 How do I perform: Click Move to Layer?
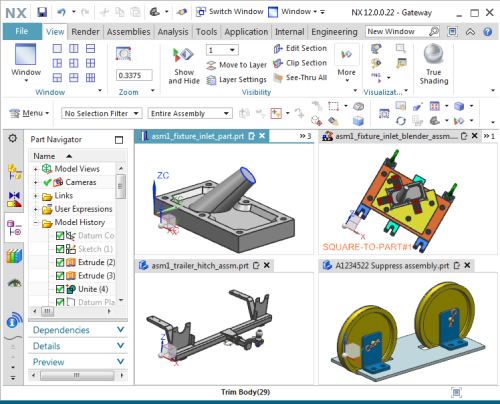click(236, 65)
